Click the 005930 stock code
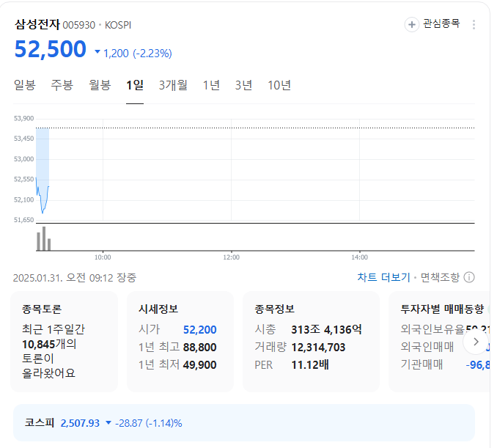The width and height of the screenshot is (497, 448). pyautogui.click(x=79, y=25)
